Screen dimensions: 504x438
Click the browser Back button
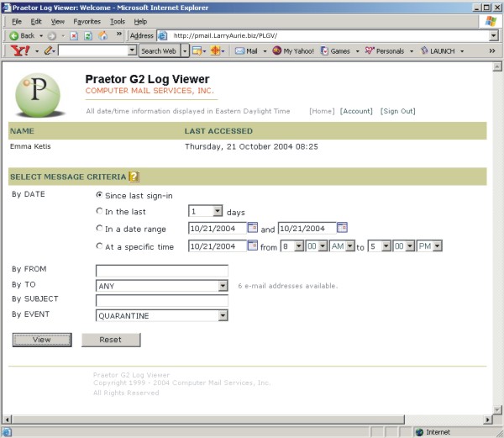(x=22, y=35)
